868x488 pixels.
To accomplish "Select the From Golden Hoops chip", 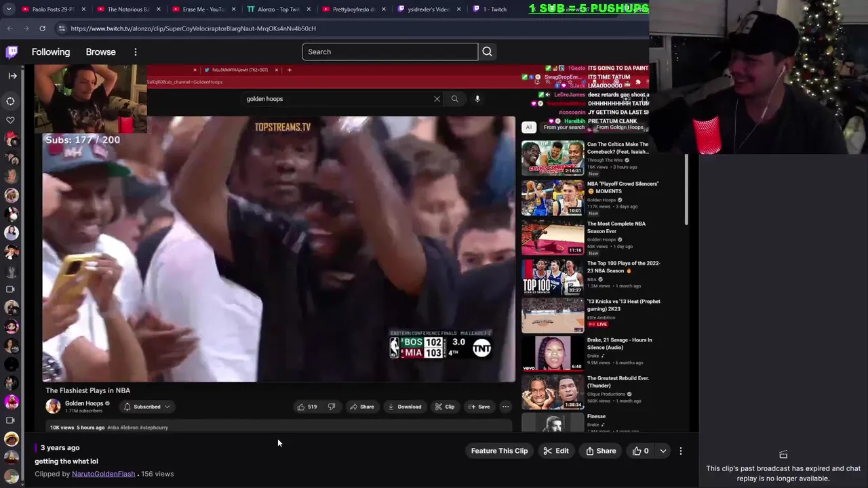I will (619, 127).
